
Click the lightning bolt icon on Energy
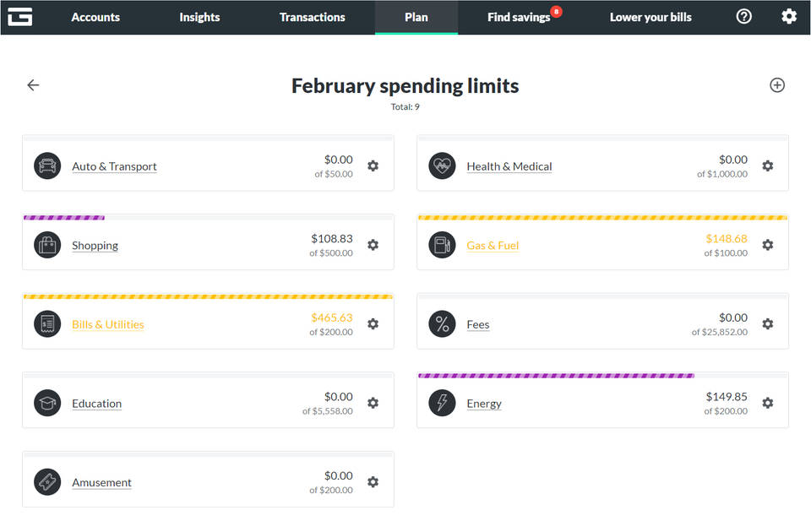point(442,403)
